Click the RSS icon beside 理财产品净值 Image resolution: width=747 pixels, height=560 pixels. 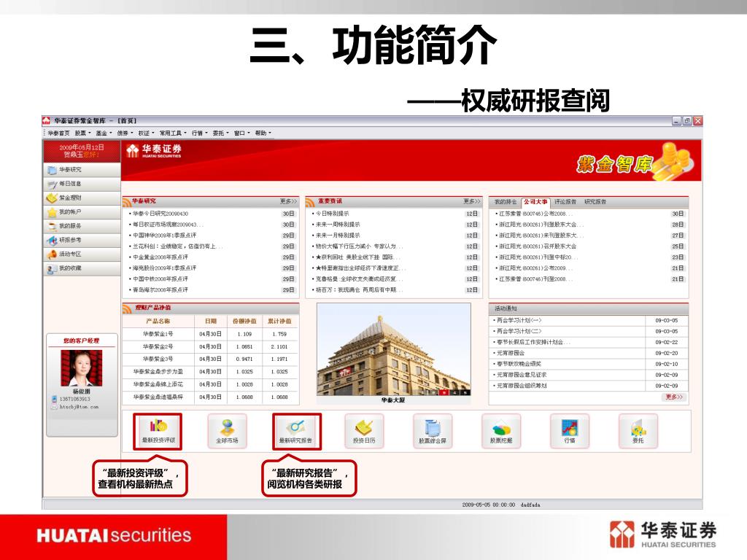point(127,308)
